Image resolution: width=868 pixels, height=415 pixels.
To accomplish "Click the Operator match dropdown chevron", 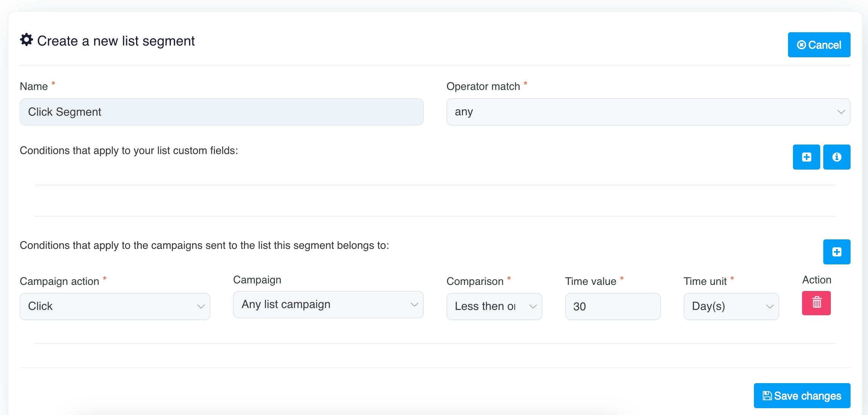I will 841,112.
